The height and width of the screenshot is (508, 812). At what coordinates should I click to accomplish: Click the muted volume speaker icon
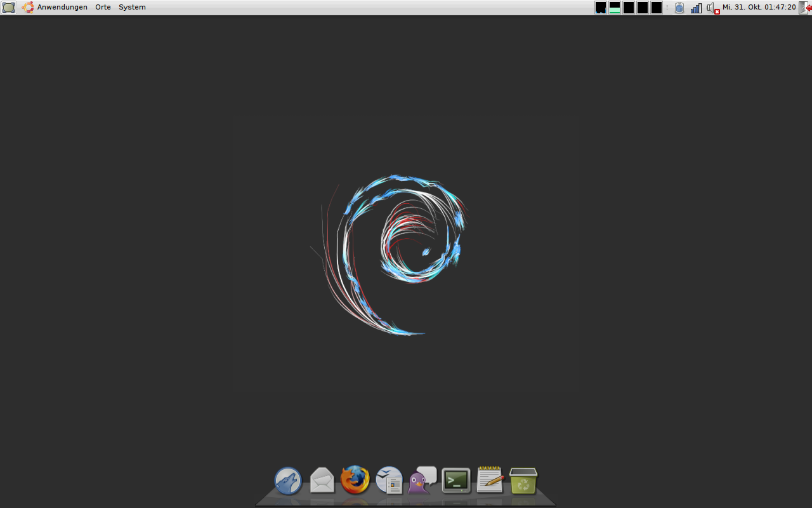tap(713, 8)
